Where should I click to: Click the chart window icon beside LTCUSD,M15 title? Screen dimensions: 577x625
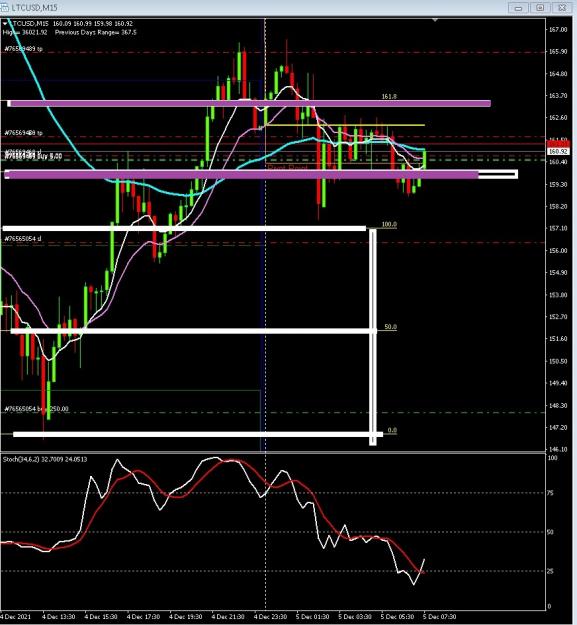pyautogui.click(x=4, y=7)
